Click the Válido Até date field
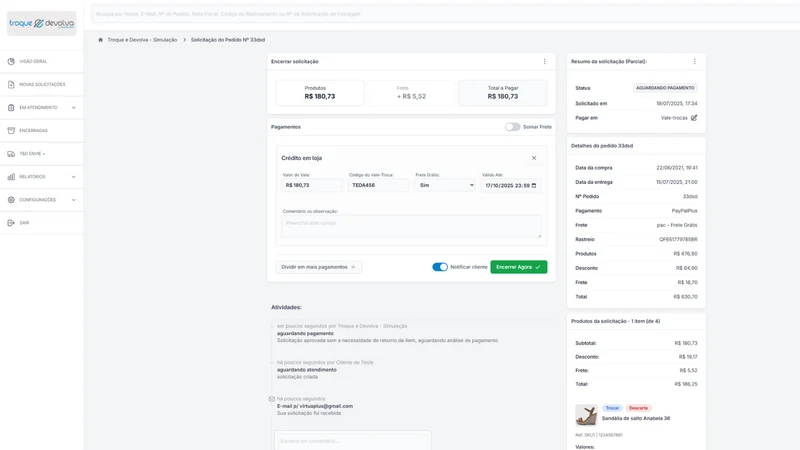 click(x=511, y=185)
